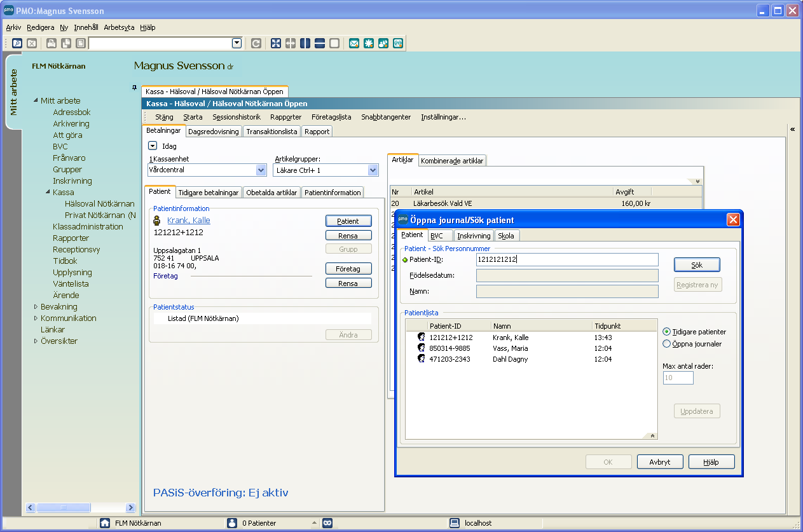803x532 pixels.
Task: Open the Kombinerade artiklar tab
Action: tap(453, 161)
